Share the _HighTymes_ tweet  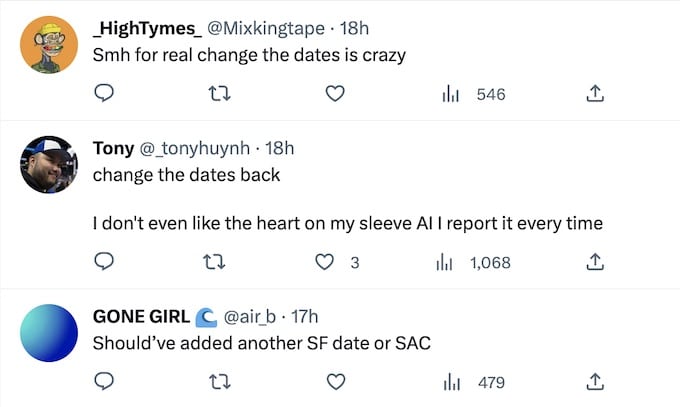click(593, 94)
